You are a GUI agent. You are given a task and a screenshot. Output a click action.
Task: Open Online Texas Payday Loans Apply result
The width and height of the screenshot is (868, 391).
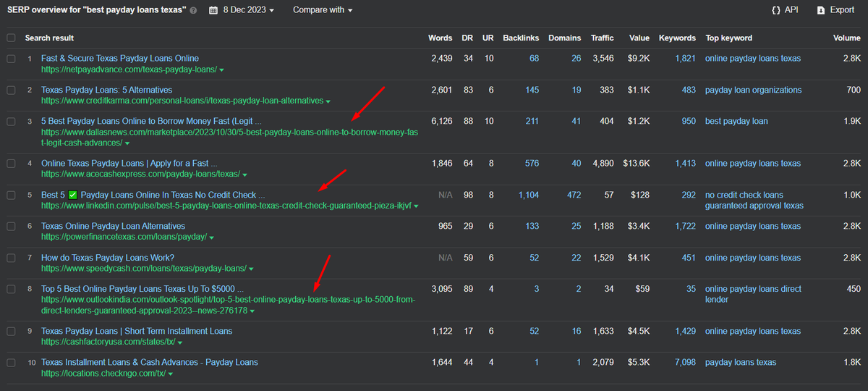(x=129, y=164)
